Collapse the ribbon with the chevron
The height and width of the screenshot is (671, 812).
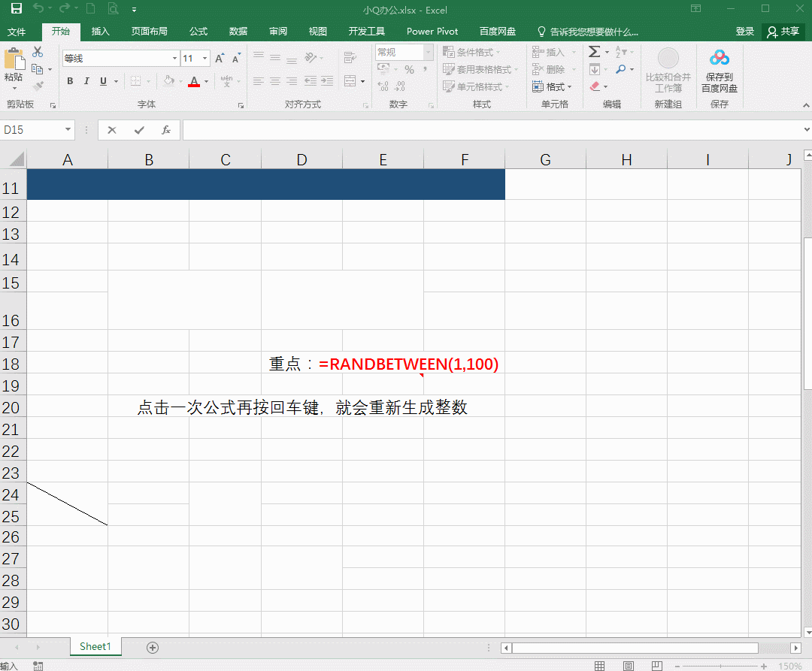tap(806, 105)
